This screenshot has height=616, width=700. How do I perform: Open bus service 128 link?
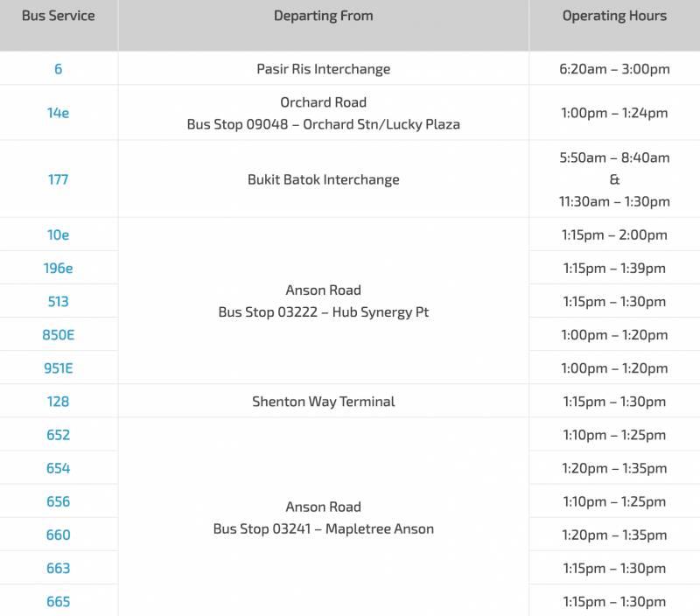[x=58, y=402]
